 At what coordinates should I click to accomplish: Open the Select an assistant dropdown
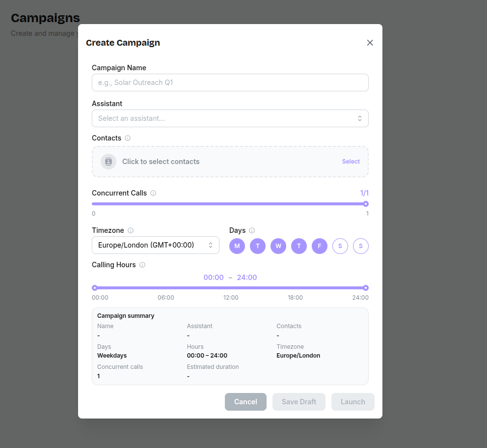coord(230,118)
